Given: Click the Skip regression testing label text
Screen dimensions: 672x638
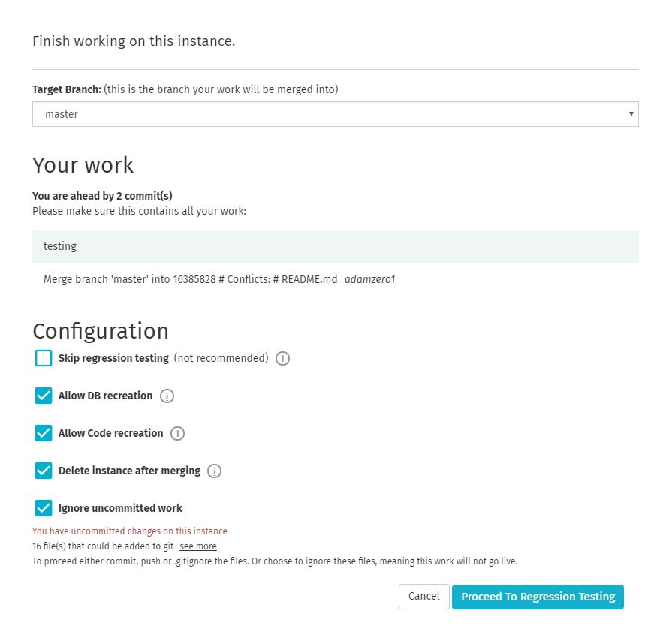Looking at the screenshot, I should [x=113, y=358].
